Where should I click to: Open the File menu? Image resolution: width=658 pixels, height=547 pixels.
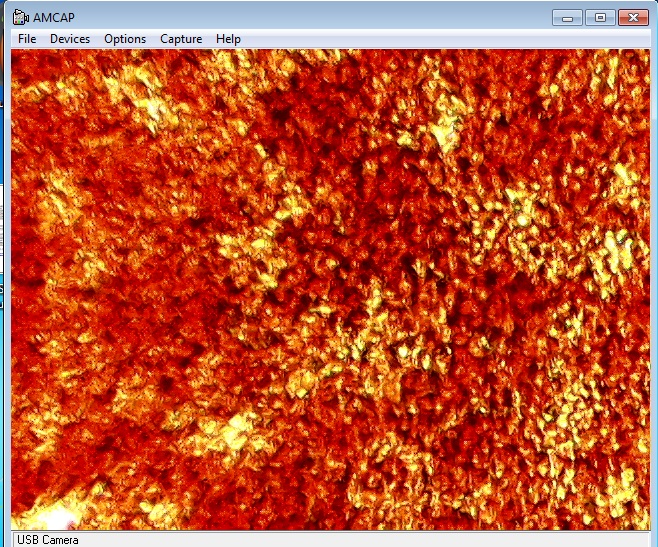(27, 39)
